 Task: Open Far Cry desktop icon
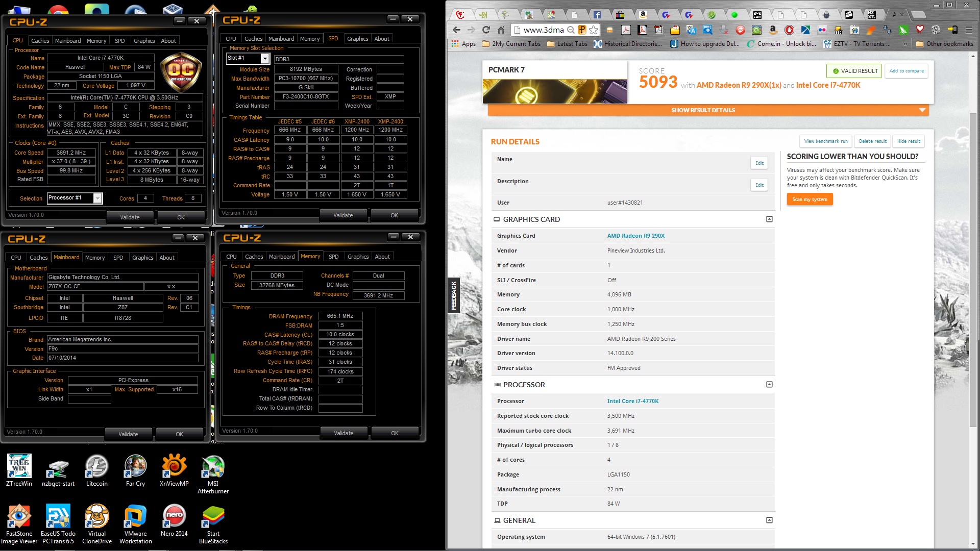point(135,470)
